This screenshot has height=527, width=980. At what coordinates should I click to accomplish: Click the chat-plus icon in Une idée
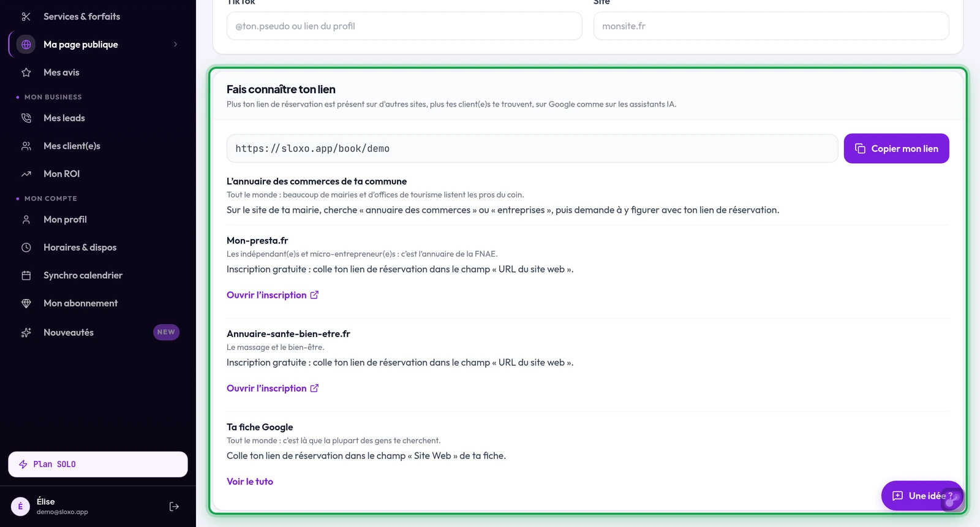point(897,496)
